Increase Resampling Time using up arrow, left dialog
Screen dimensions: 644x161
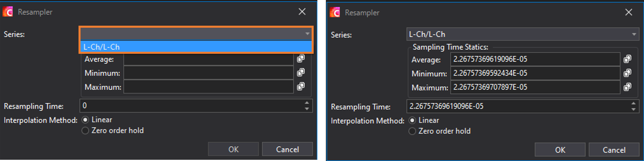[x=307, y=103]
